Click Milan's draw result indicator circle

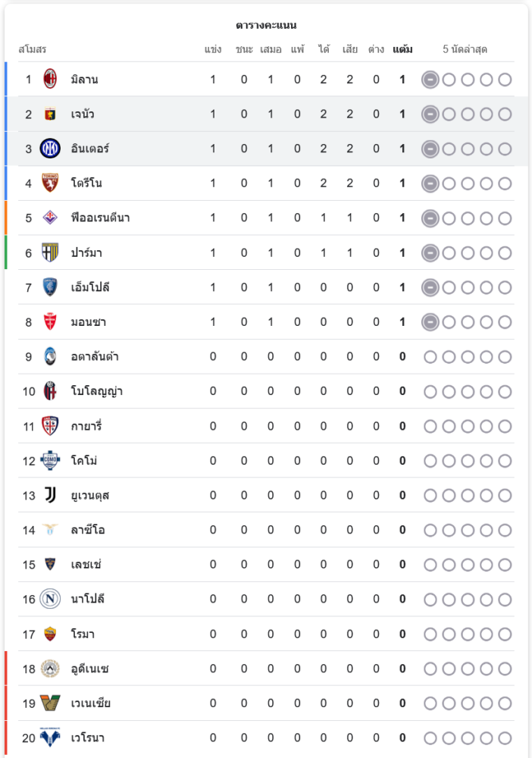point(430,80)
